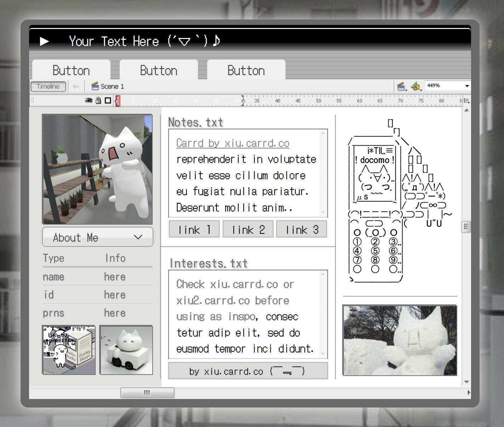Click the snow cat sculpture photo
Image resolution: width=504 pixels, height=427 pixels.
400,340
